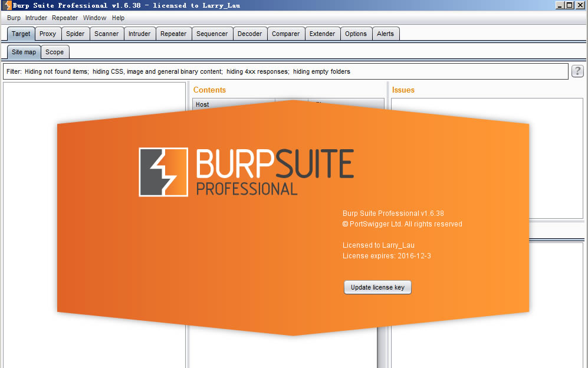Open the Intruder menu

(x=36, y=18)
